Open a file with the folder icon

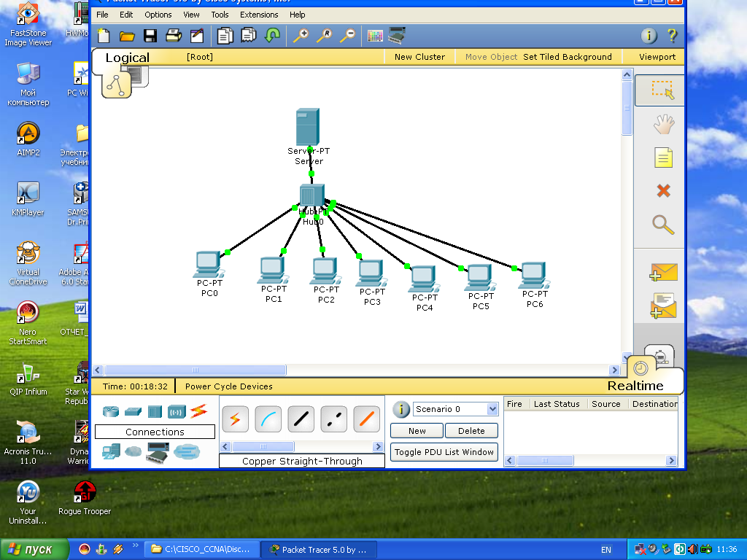pos(127,36)
